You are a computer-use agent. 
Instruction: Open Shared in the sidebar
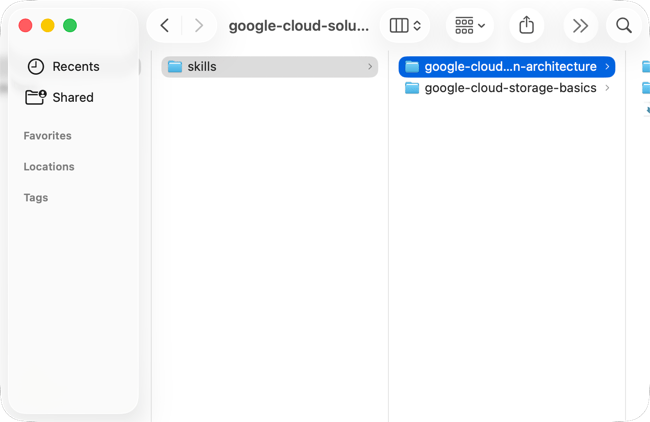pyautogui.click(x=60, y=97)
